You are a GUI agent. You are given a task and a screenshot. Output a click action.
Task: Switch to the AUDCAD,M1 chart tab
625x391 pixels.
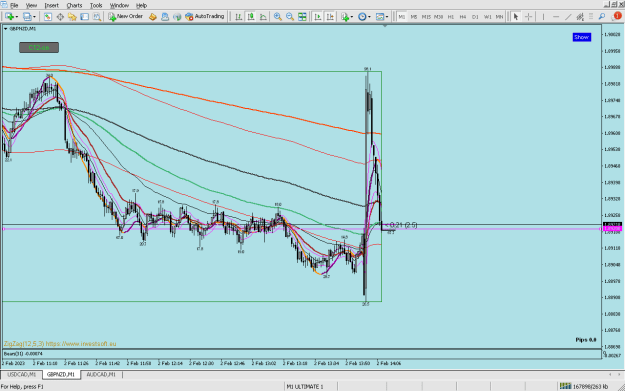tap(101, 375)
